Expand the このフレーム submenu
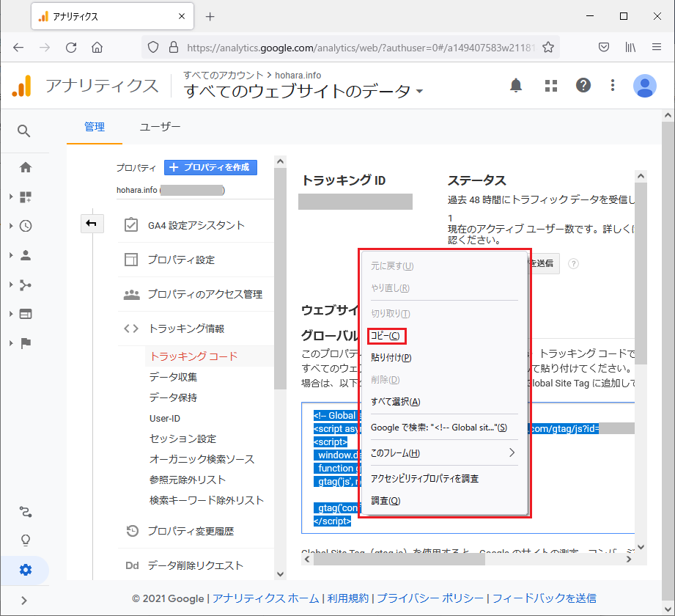Viewport: 675px width, 616px height. (x=443, y=453)
